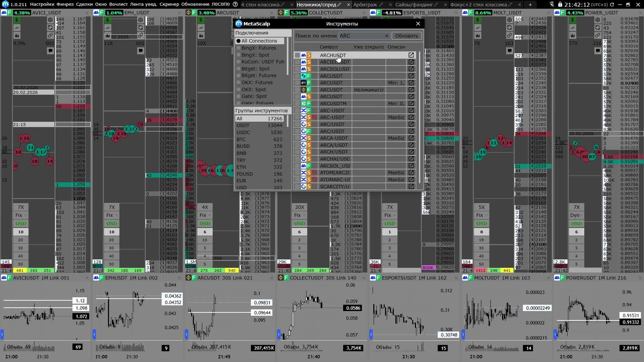Click the refresh icon in the EPH_USDT panel
Image resolution: width=644 pixels, height=362 pixels.
[x=141, y=27]
